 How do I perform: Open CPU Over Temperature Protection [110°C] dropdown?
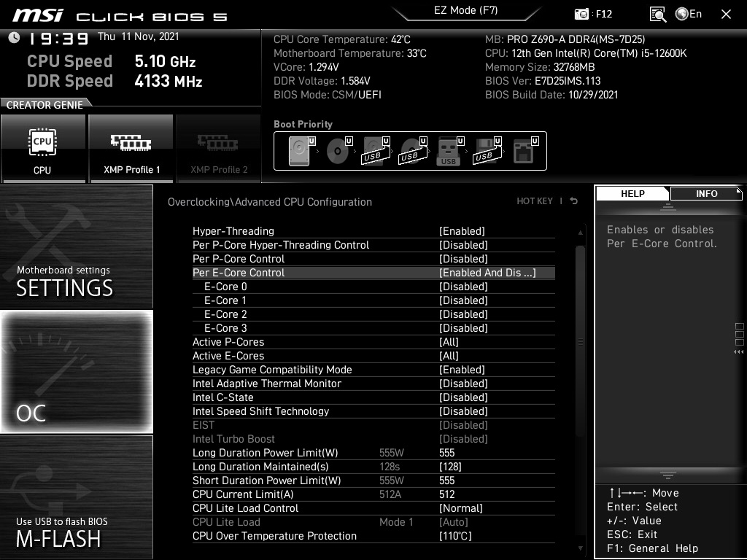tap(455, 536)
